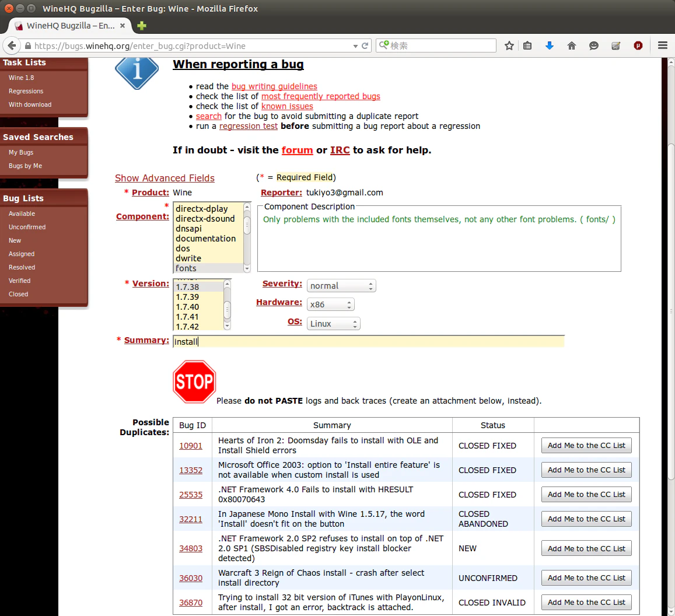Click the red uBlock toolbar icon
675x616 pixels.
pyautogui.click(x=638, y=45)
